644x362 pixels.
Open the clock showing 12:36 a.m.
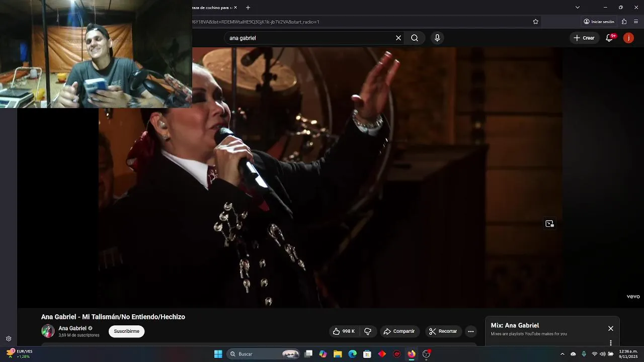[x=628, y=354]
